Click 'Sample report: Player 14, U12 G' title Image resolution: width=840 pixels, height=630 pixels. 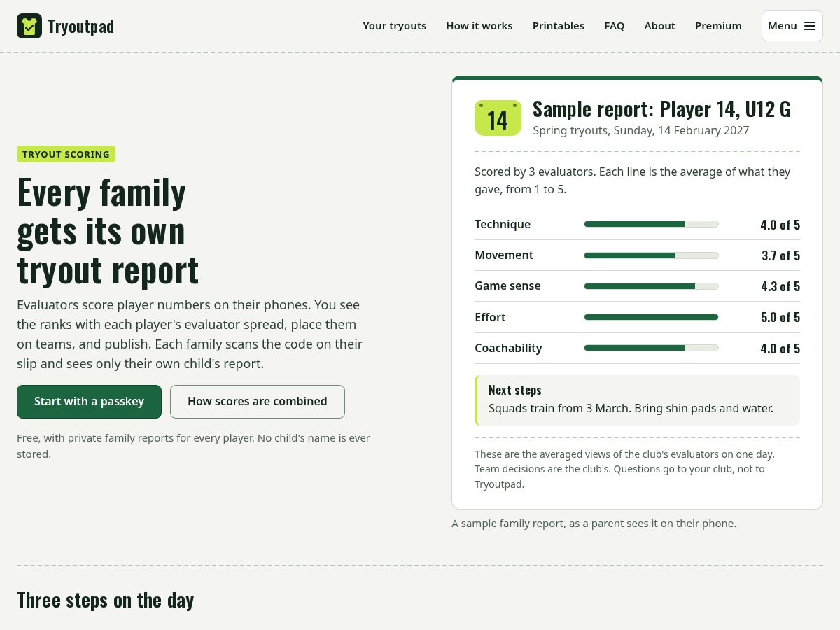tap(661, 109)
